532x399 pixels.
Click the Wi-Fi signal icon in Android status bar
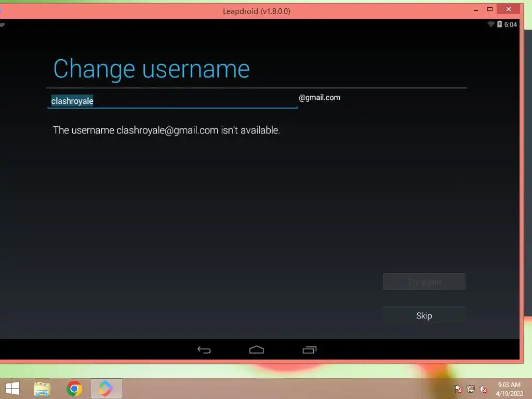[490, 24]
